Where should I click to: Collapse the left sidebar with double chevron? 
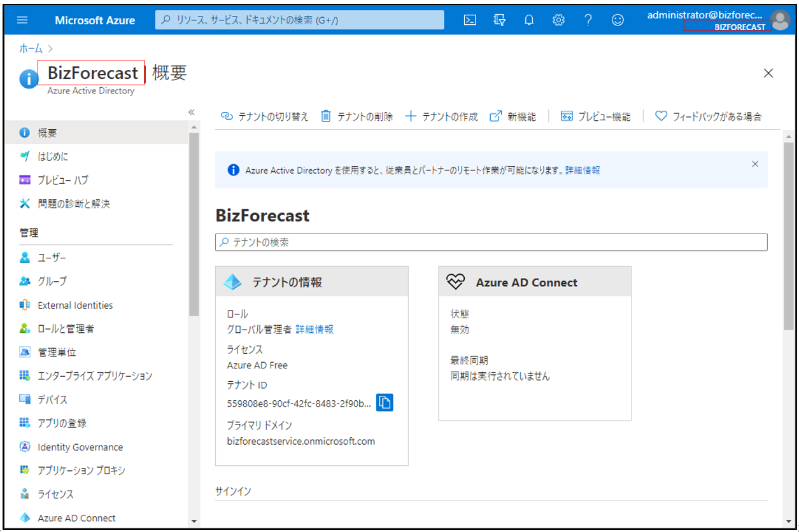click(191, 112)
